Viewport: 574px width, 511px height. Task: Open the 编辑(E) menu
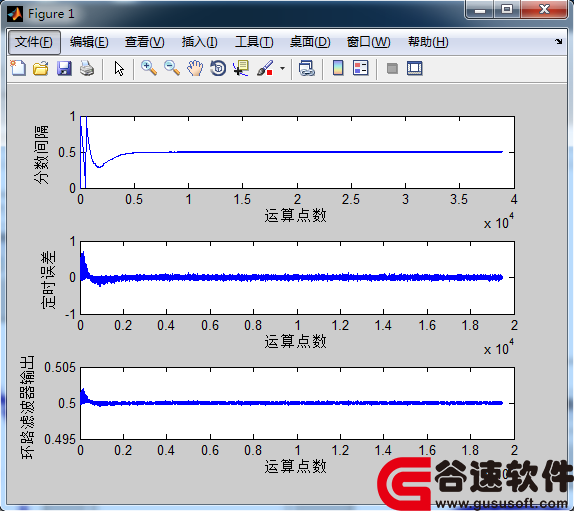[x=89, y=42]
